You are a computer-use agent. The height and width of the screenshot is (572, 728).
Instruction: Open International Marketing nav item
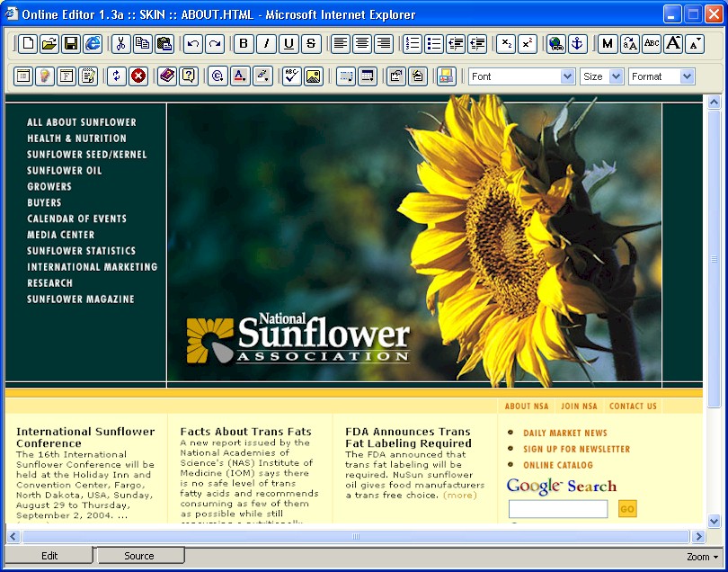click(x=92, y=267)
